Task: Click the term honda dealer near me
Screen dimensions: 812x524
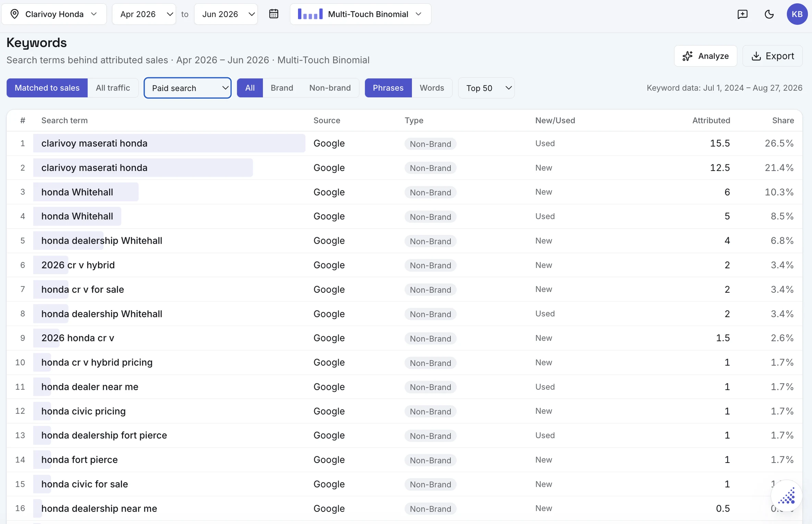Action: [x=90, y=387]
